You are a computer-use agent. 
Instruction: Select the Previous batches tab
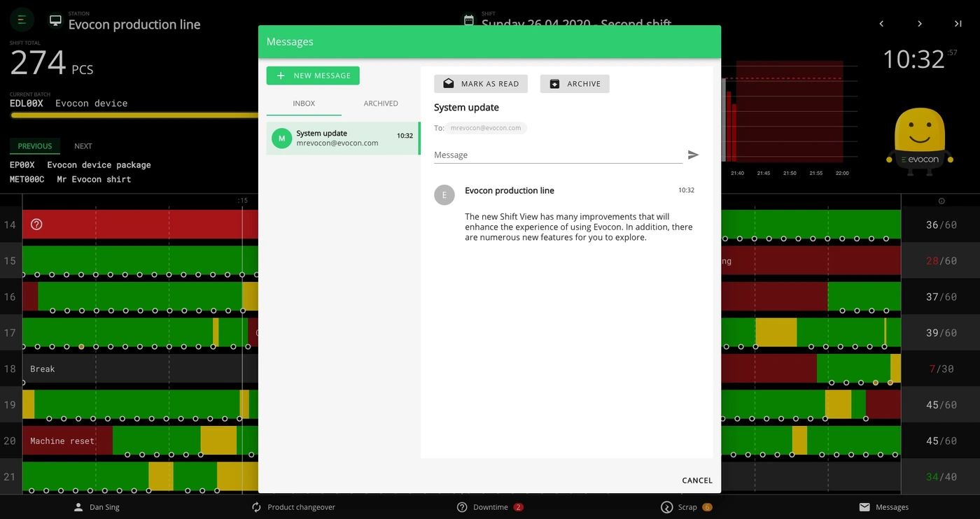(x=35, y=146)
